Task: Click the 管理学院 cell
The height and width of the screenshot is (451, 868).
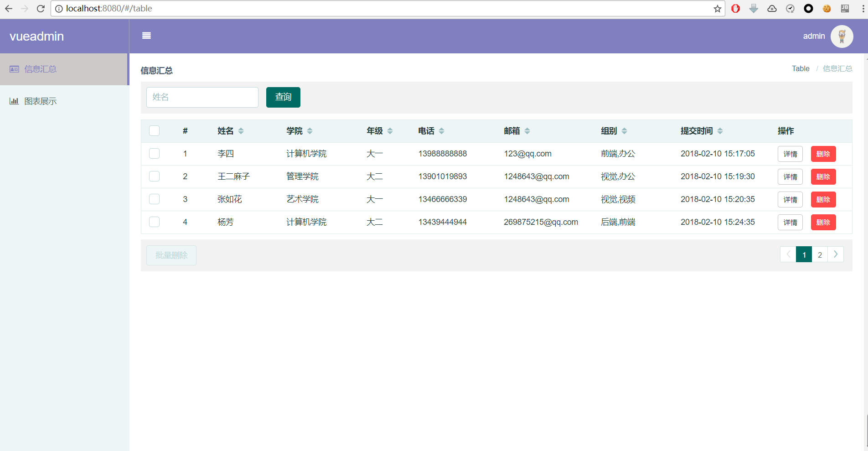Action: pyautogui.click(x=302, y=176)
